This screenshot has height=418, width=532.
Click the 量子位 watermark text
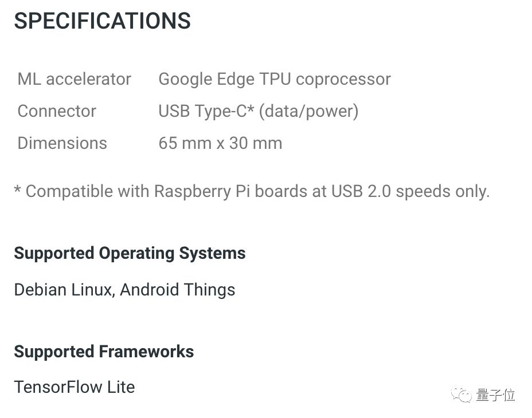pyautogui.click(x=495, y=395)
